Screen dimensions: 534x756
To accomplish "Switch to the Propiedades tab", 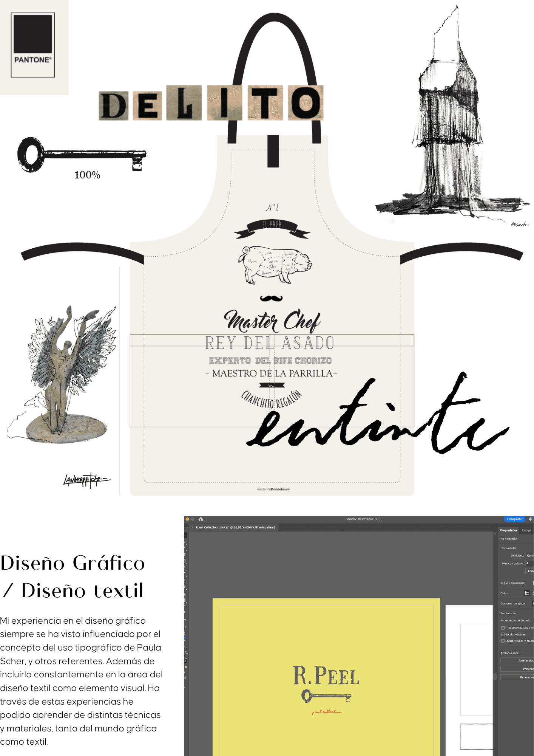I will (x=508, y=530).
